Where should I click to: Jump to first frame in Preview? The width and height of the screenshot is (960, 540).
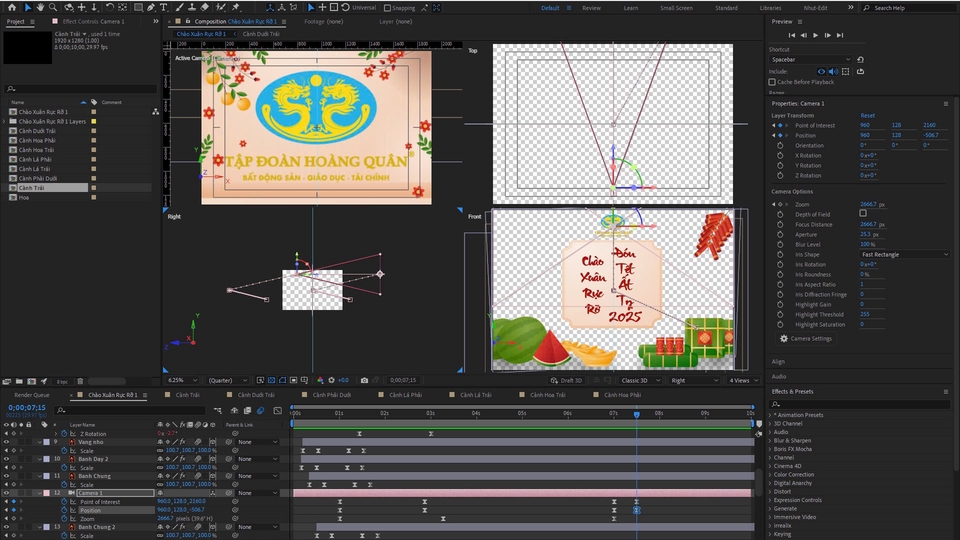click(x=792, y=35)
